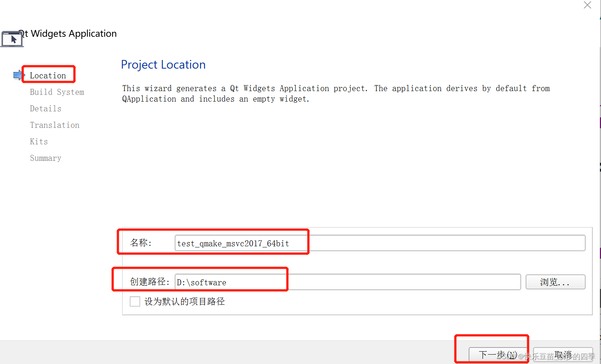The height and width of the screenshot is (364, 601).
Task: Click the Qt Widgets Application wizard icon
Action: click(12, 39)
